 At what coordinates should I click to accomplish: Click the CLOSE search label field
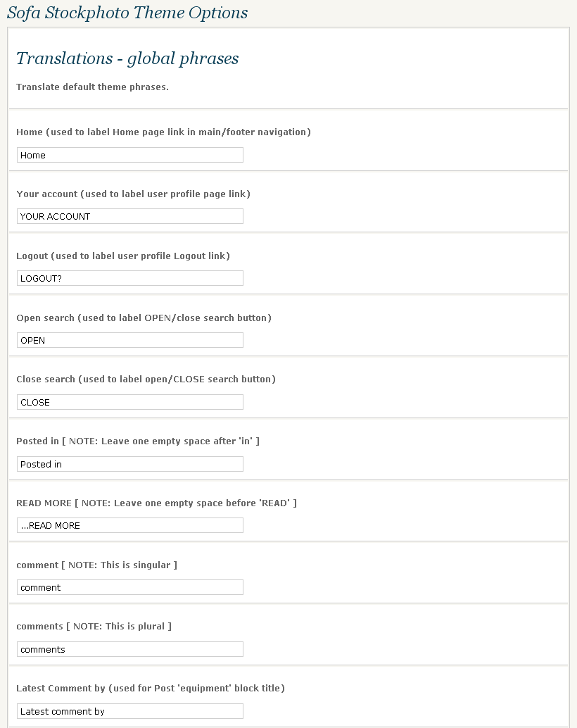point(130,402)
